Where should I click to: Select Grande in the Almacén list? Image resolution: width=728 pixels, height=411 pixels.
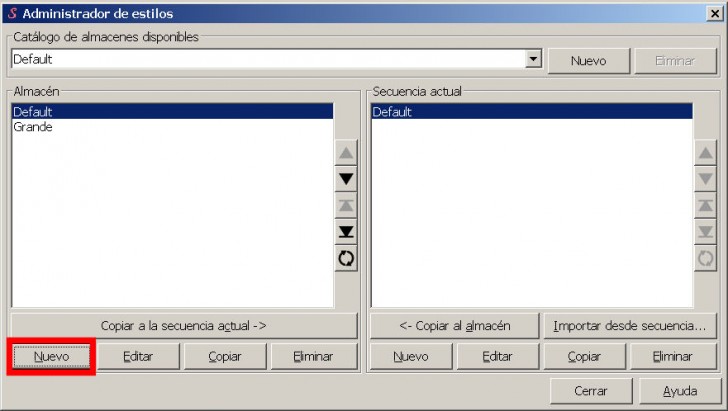(x=33, y=127)
